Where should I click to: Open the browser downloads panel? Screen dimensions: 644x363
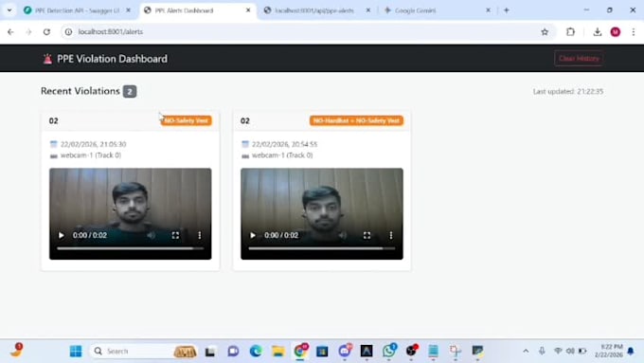pyautogui.click(x=598, y=31)
